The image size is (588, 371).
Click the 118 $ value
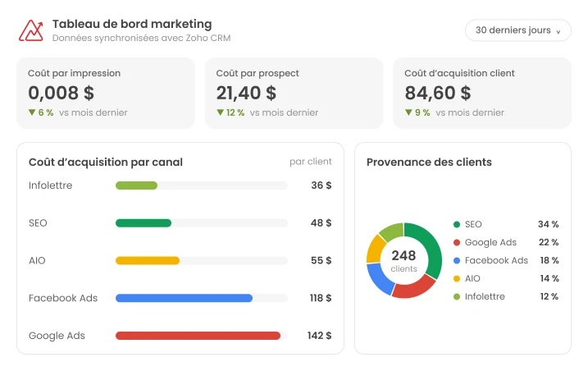(321, 298)
